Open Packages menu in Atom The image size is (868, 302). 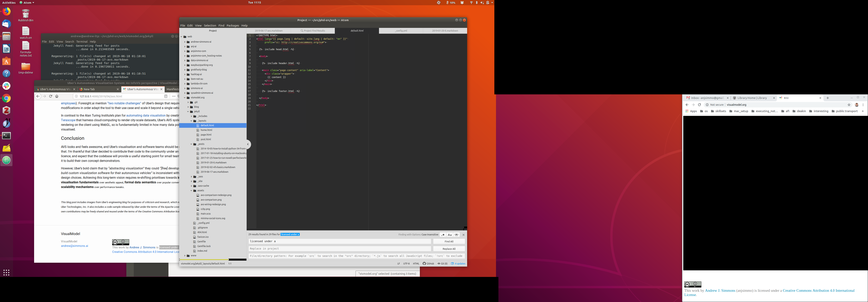coord(232,26)
